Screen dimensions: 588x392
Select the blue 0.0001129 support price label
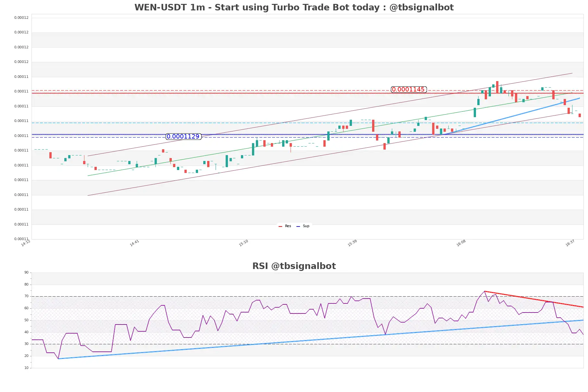pos(183,137)
